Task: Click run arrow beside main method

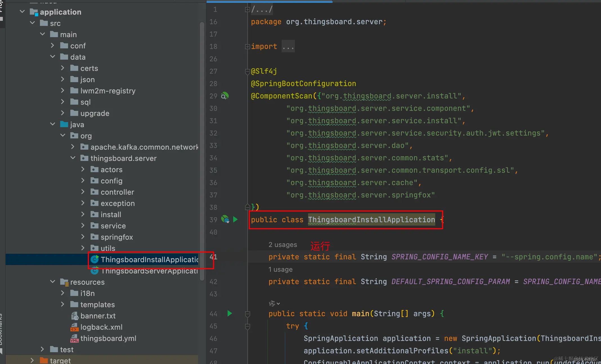Action: pos(229,313)
